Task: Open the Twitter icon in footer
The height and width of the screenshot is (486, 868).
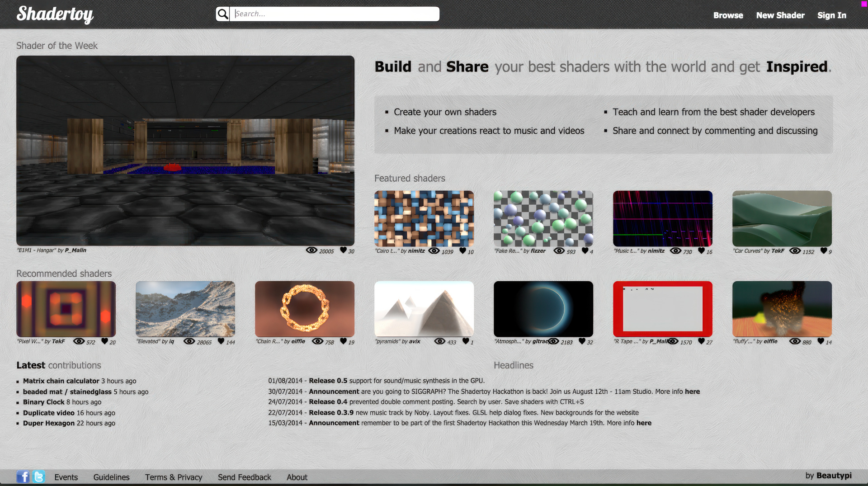Action: pyautogui.click(x=39, y=477)
